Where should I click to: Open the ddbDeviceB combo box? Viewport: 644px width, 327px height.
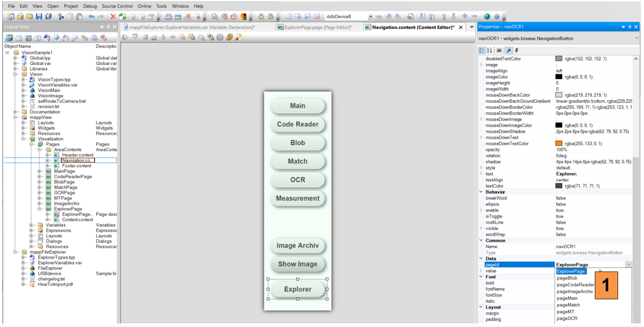tap(370, 17)
